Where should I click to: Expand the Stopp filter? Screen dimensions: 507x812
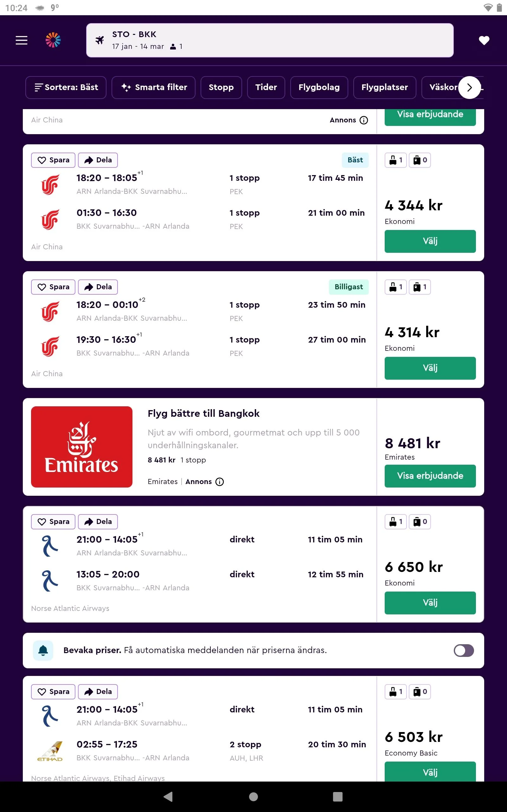point(221,88)
